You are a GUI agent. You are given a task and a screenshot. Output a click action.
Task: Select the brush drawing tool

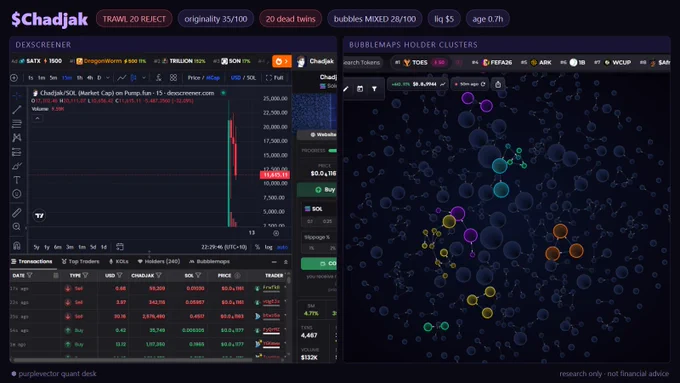pos(16,166)
